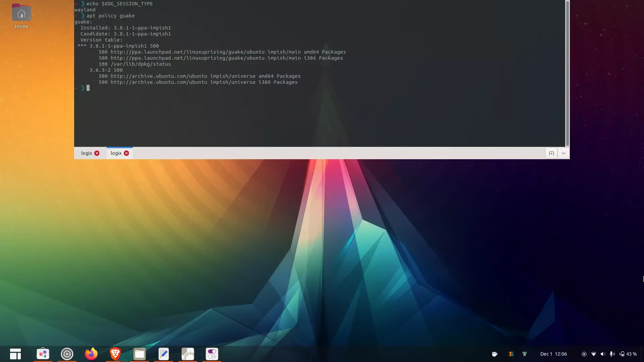Open the text editor from the dock

click(x=163, y=354)
